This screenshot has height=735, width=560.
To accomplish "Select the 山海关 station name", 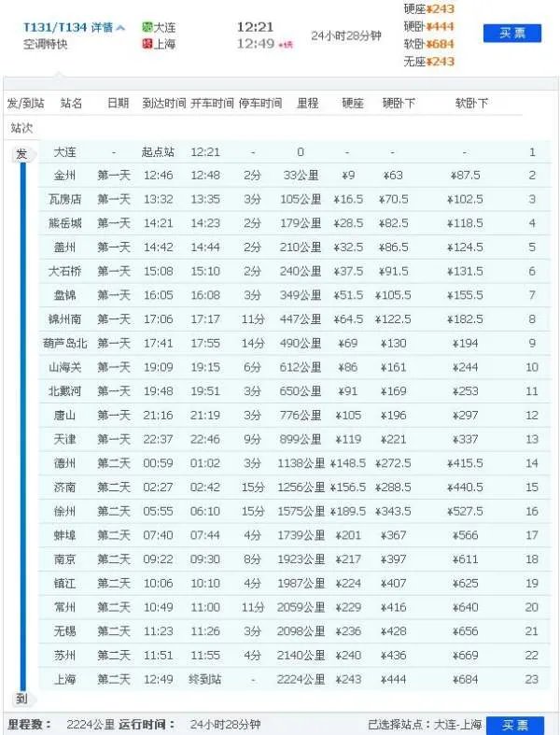I will tap(64, 367).
